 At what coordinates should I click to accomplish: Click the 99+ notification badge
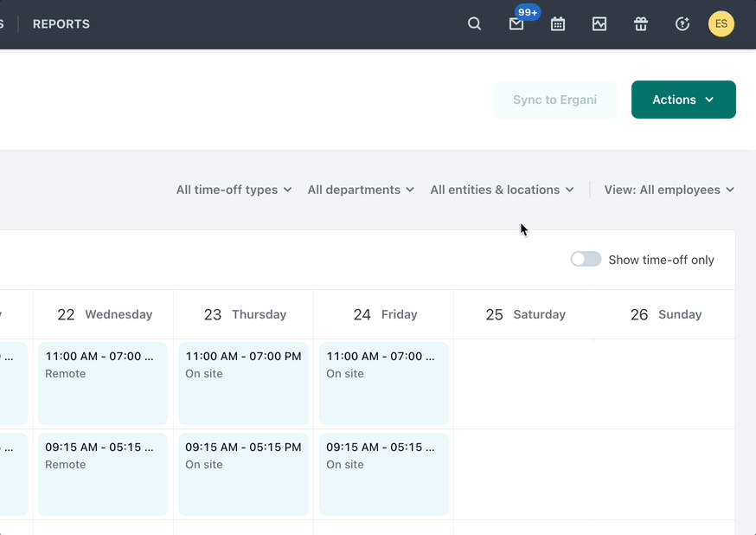point(528,12)
